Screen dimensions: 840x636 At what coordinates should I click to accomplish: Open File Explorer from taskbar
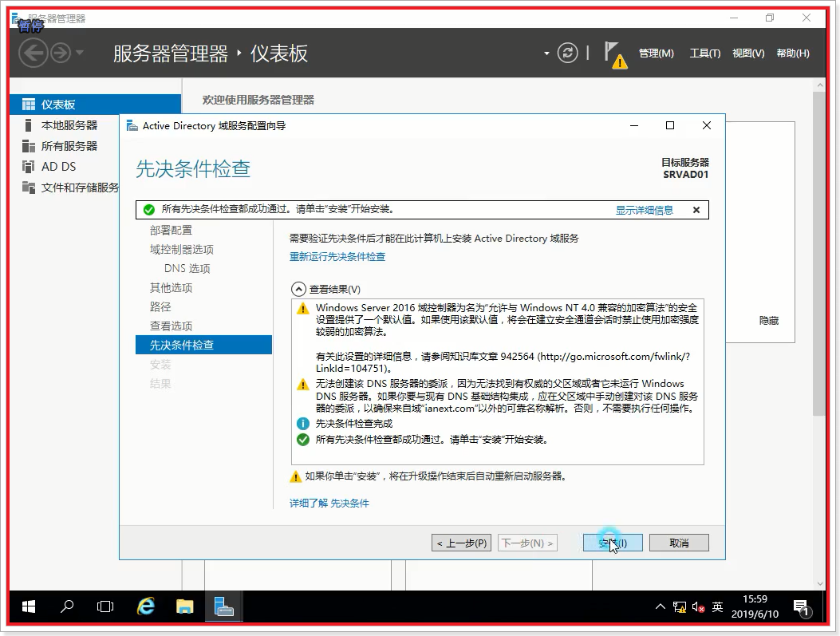pyautogui.click(x=185, y=606)
